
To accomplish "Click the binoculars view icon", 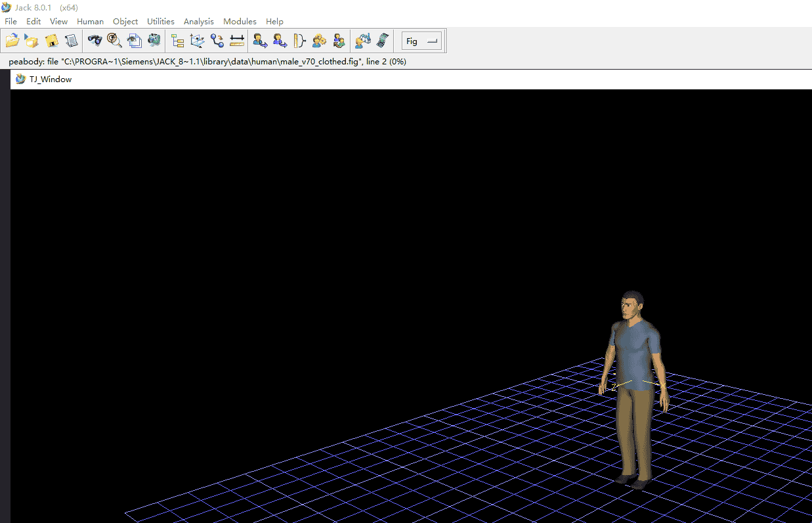I will (x=95, y=41).
